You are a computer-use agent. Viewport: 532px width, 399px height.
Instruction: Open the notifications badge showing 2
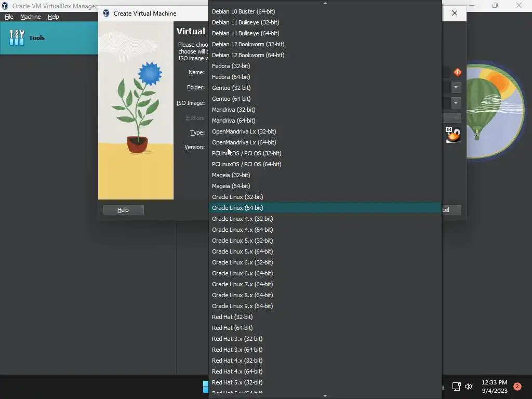point(517,387)
